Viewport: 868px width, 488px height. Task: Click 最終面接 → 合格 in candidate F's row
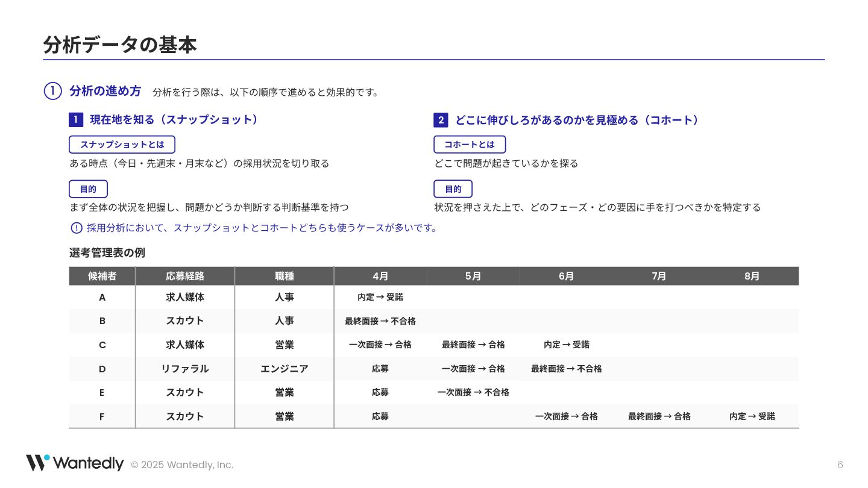point(659,416)
